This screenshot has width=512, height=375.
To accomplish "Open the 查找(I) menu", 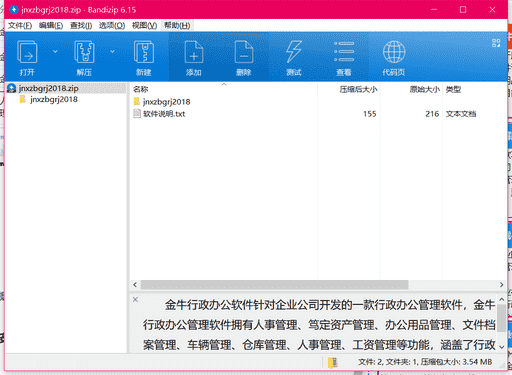I will pyautogui.click(x=81, y=25).
